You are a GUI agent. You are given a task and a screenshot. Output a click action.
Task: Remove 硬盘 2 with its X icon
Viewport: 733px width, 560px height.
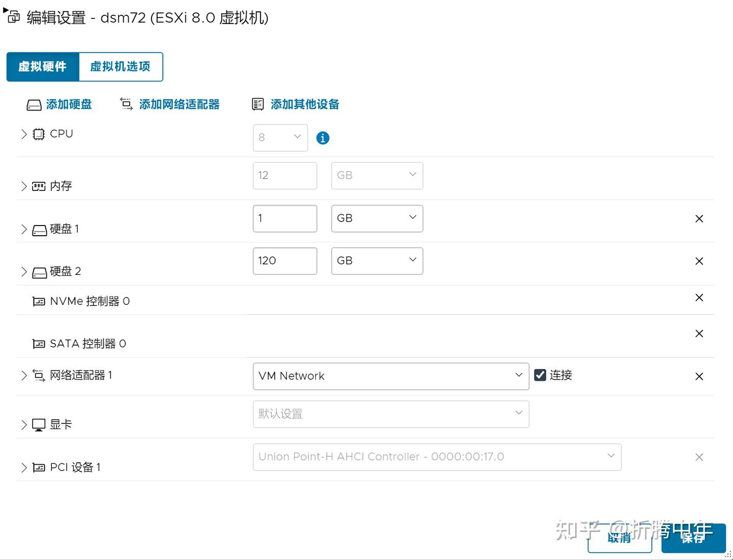tap(699, 261)
